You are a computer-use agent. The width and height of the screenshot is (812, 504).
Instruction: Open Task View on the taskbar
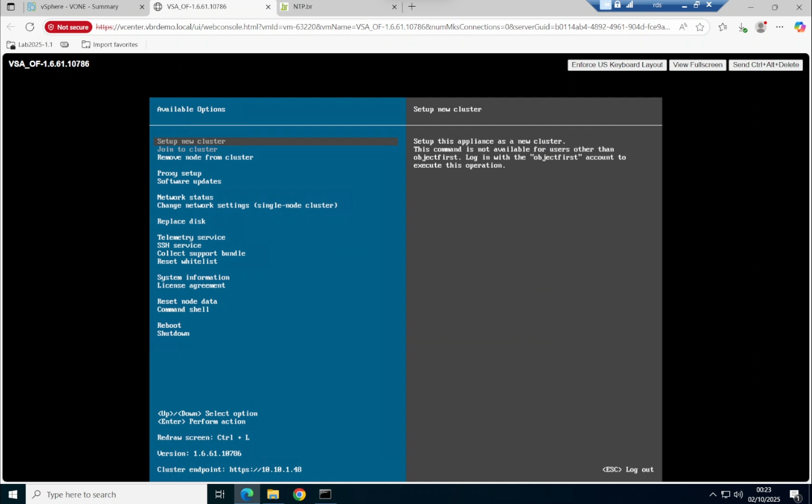(x=220, y=494)
